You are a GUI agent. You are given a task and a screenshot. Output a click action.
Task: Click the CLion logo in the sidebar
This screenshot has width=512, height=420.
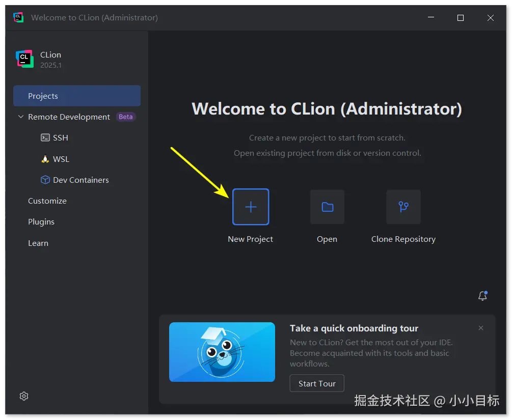tap(25, 59)
